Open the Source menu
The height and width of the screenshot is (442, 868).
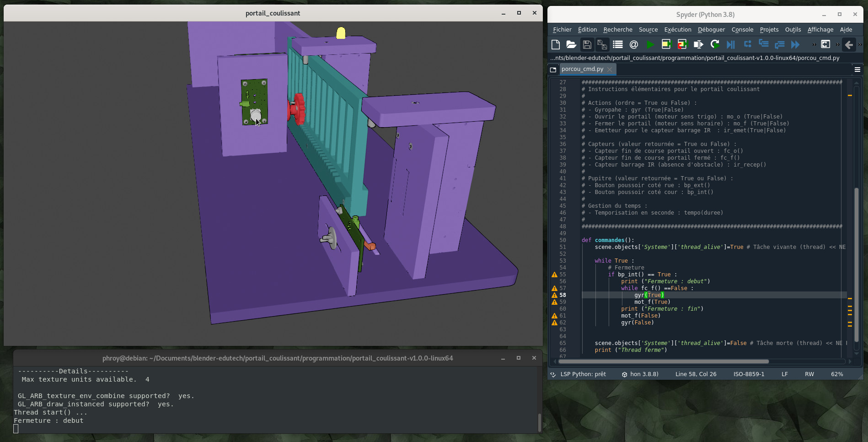[x=648, y=29]
